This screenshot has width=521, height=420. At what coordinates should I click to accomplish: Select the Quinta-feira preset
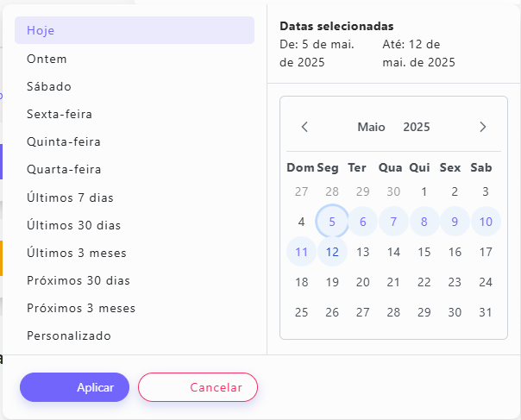[135, 141]
